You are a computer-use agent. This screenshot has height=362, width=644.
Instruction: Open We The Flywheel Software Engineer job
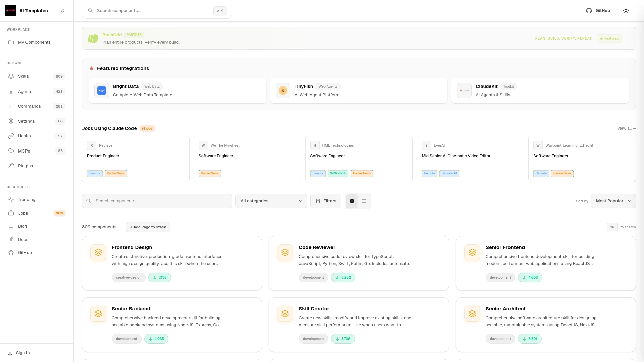click(x=247, y=159)
